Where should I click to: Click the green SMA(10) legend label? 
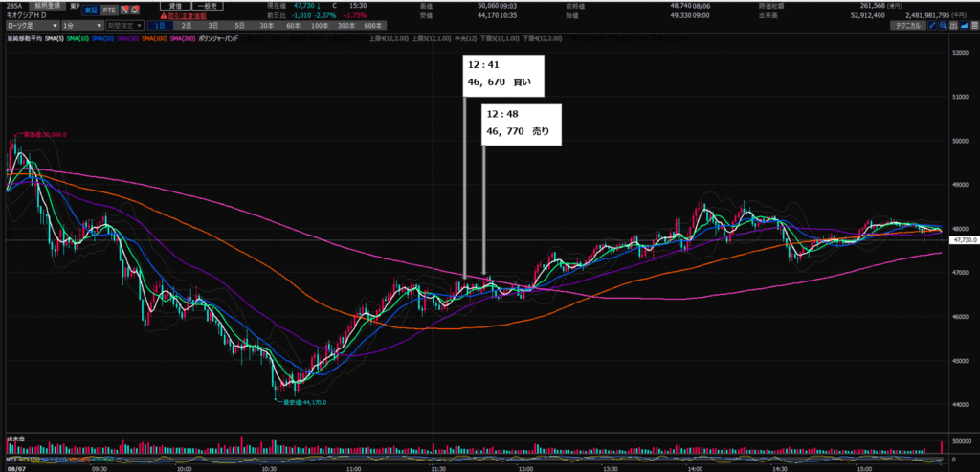pyautogui.click(x=78, y=38)
